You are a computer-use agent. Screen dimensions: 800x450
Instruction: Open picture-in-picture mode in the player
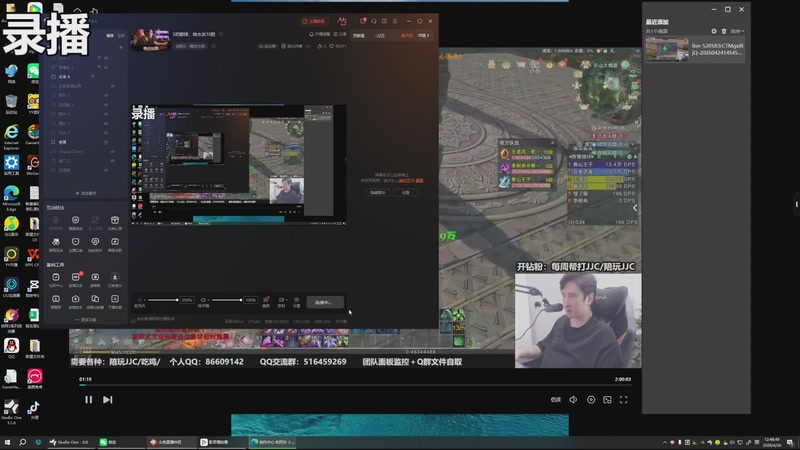607,399
